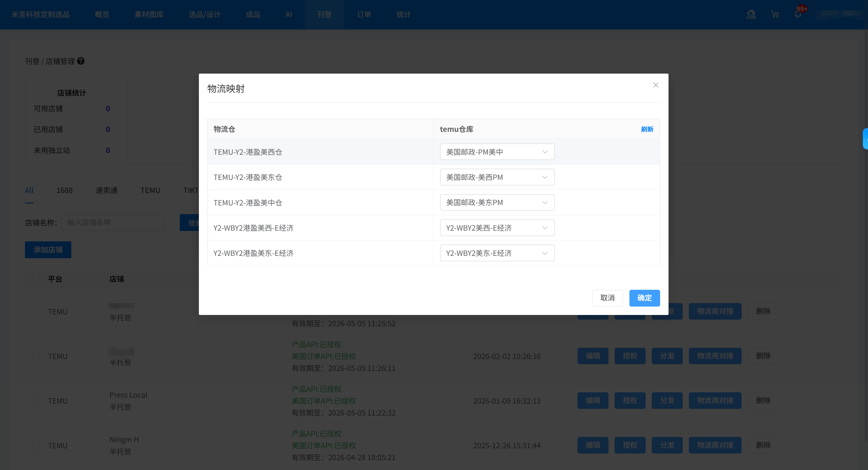
Task: Select the 速卖通 platform tab
Action: point(106,190)
